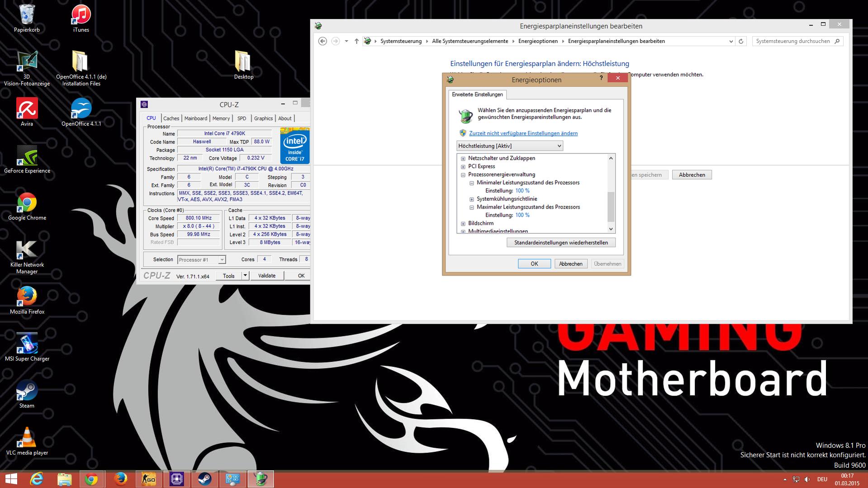Click the CPU-Z Validate button
This screenshot has height=488, width=868.
coord(267,276)
